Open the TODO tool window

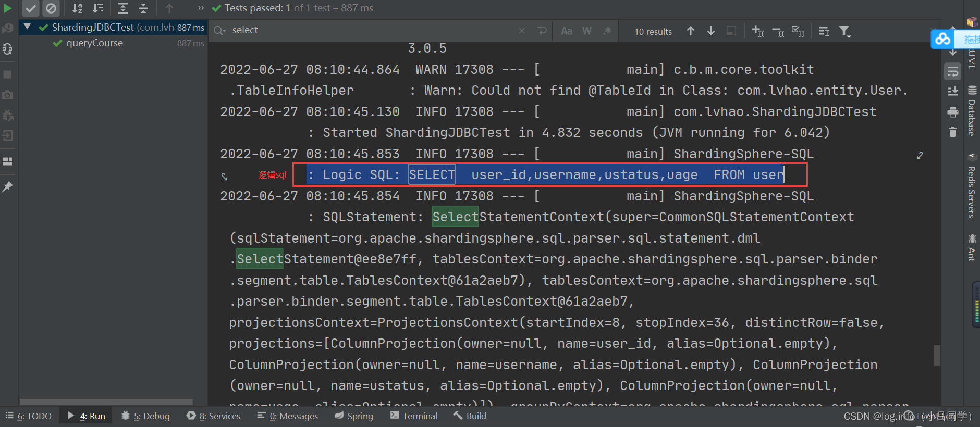29,416
